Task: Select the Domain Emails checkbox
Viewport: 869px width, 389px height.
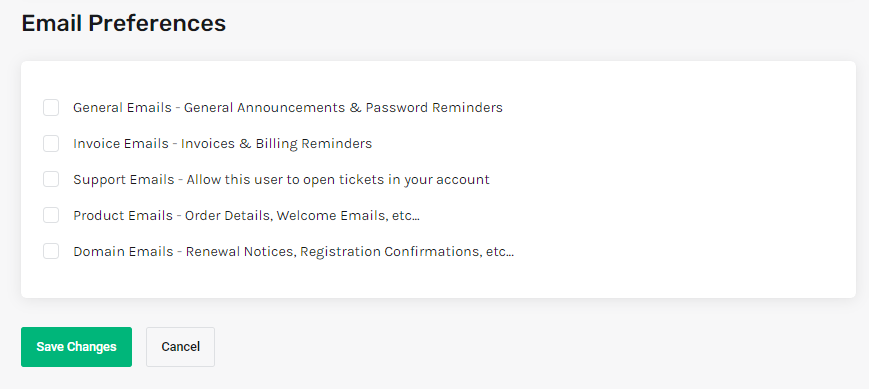Action: [x=51, y=251]
